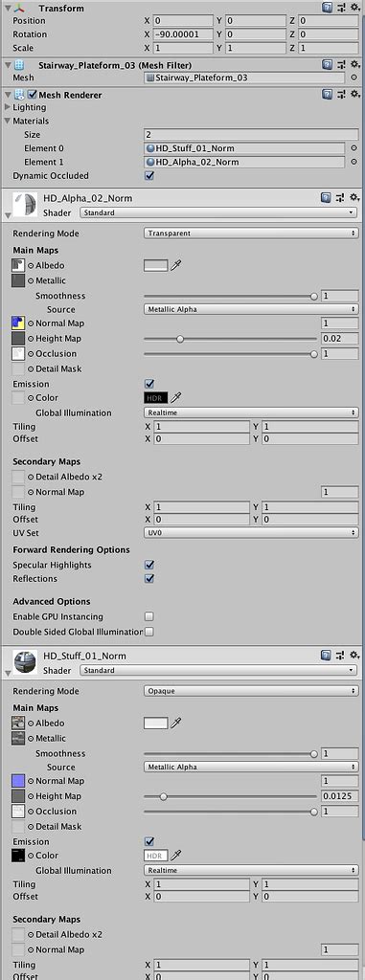The image size is (365, 980).
Task: Click Occlusion slider in HD_Stuff_01_Norm
Action: pyautogui.click(x=230, y=812)
